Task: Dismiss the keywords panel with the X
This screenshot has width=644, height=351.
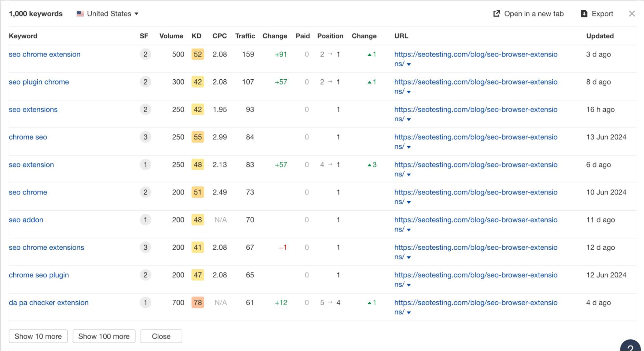Action: (x=632, y=14)
